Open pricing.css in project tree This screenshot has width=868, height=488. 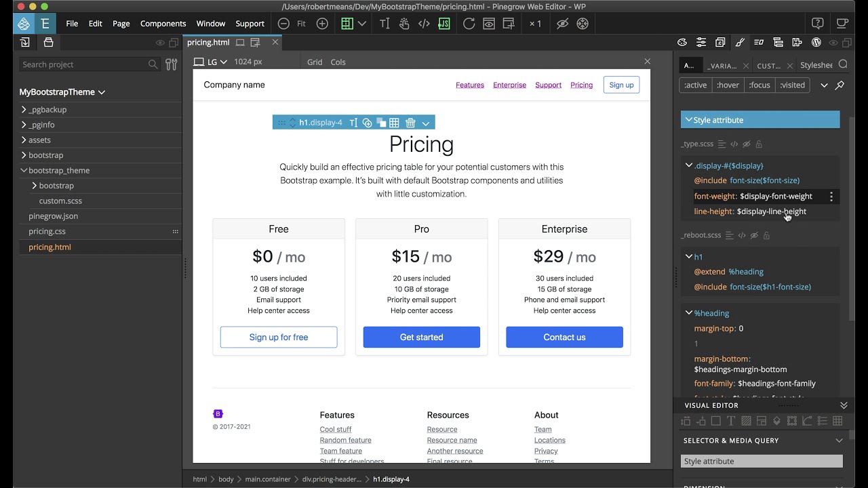tap(47, 231)
